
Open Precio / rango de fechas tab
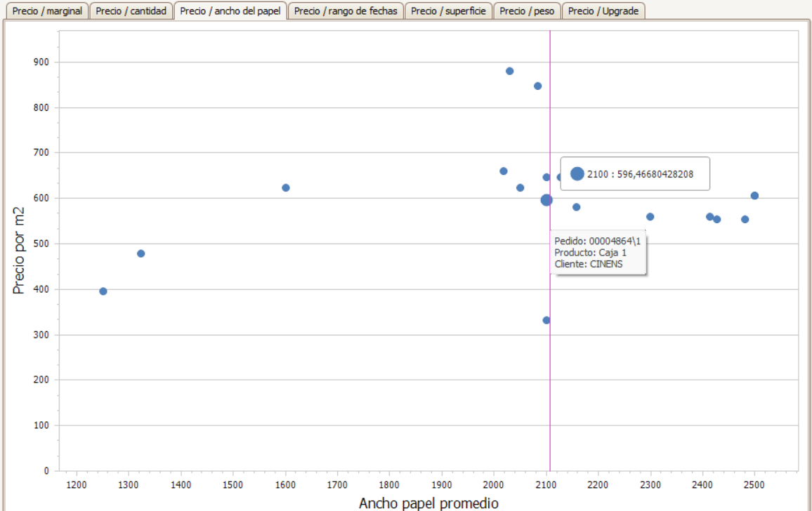coord(346,11)
